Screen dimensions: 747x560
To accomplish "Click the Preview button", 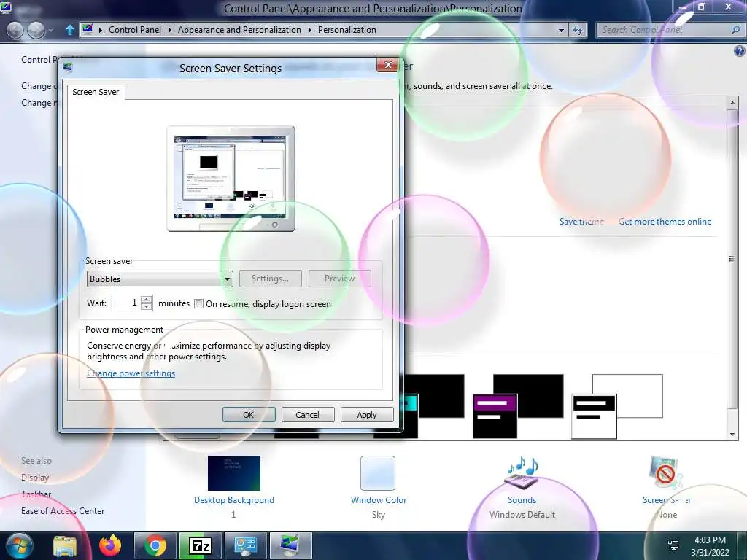I will point(339,279).
